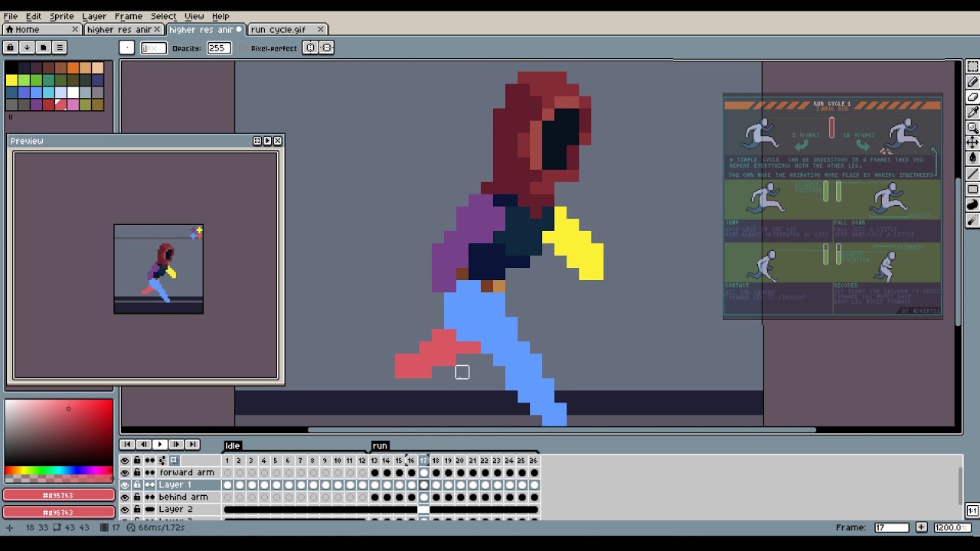Select the Eraser tool
Viewport: 980px width, 551px height.
972,97
